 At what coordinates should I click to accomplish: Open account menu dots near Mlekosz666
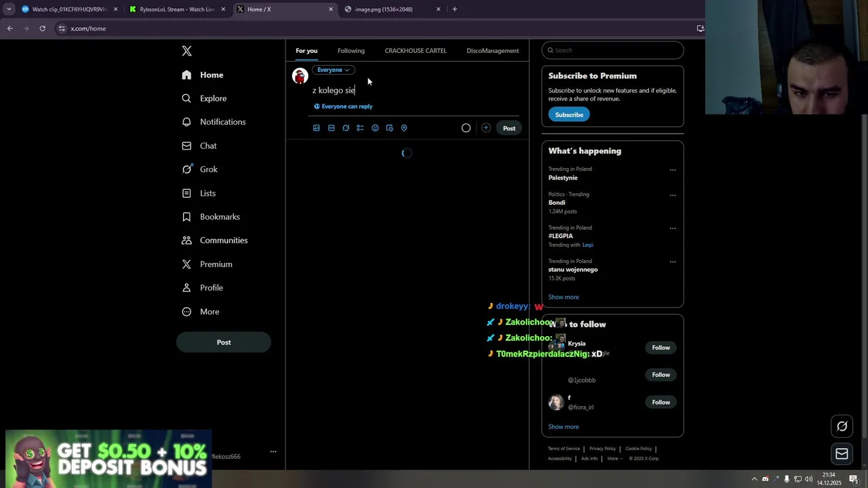coord(273,451)
